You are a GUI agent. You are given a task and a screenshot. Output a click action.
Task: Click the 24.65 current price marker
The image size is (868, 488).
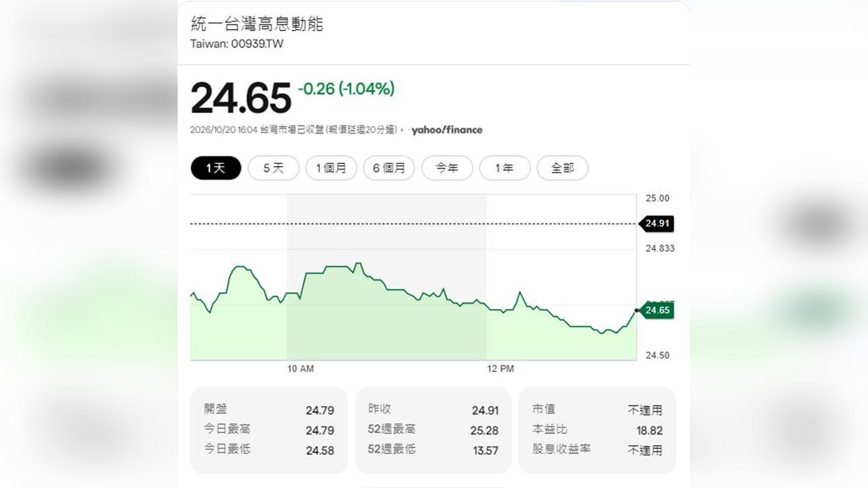(x=657, y=310)
